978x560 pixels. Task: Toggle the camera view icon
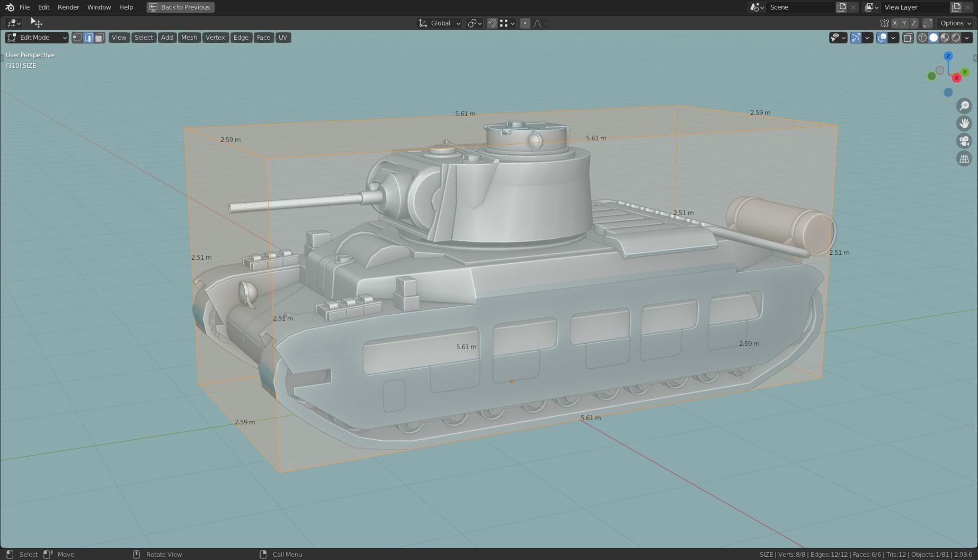tap(964, 141)
